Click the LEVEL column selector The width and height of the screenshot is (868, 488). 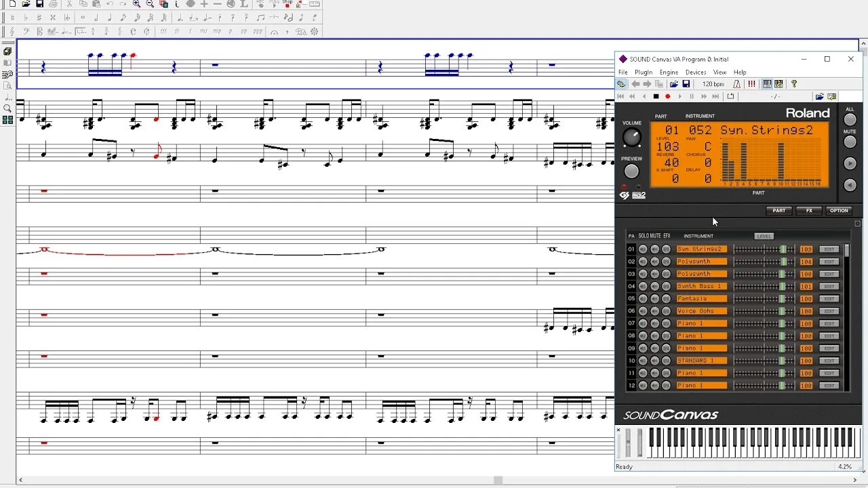click(x=764, y=236)
